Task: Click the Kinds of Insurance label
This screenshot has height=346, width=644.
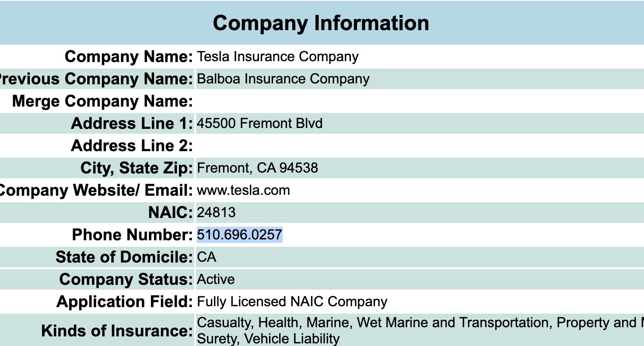Action: pos(117,331)
